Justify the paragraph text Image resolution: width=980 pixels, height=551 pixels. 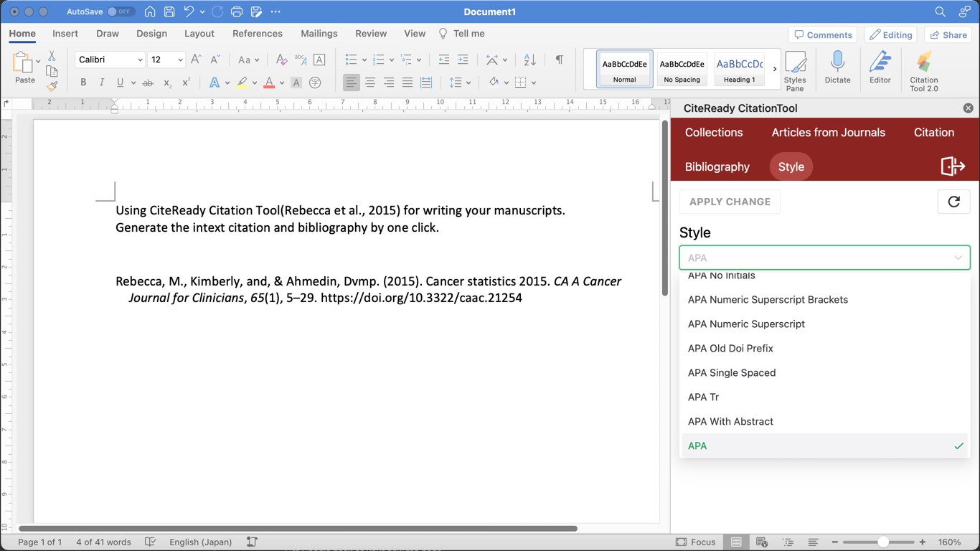point(407,83)
